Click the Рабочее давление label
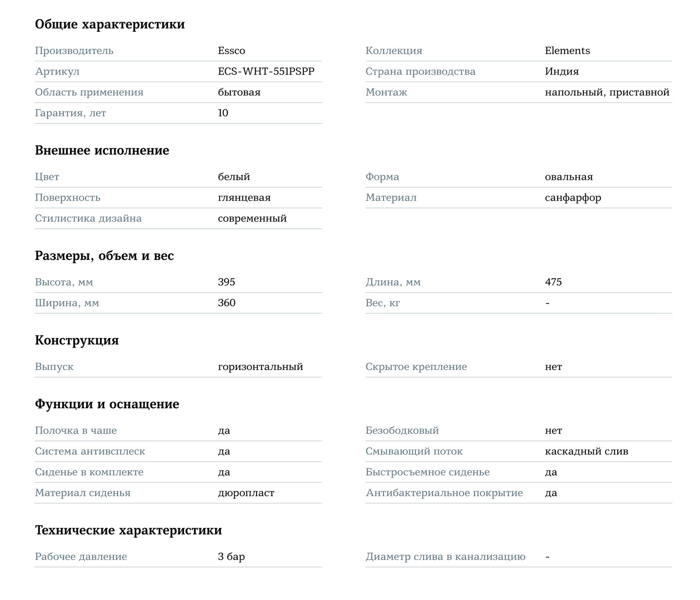The image size is (700, 600). [x=81, y=557]
